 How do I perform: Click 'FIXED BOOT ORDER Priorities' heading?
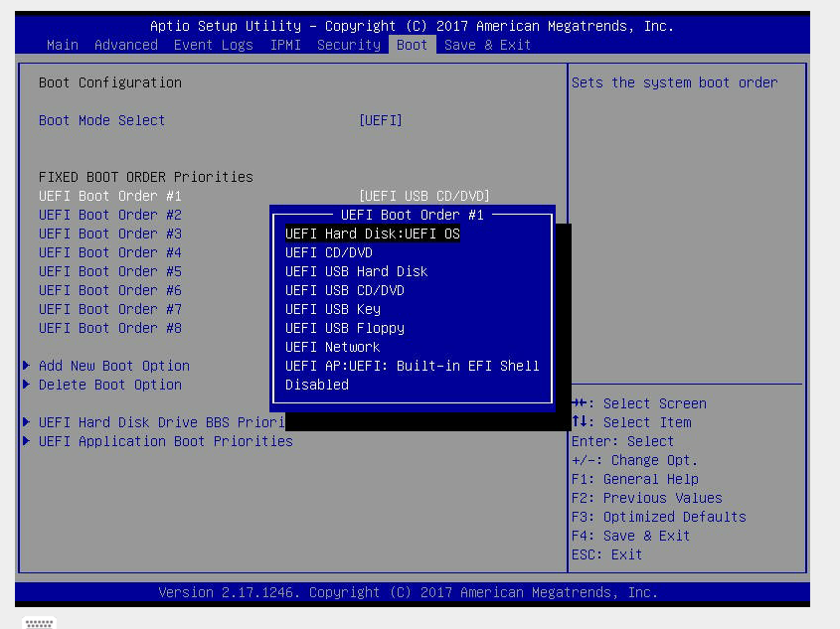tap(146, 177)
